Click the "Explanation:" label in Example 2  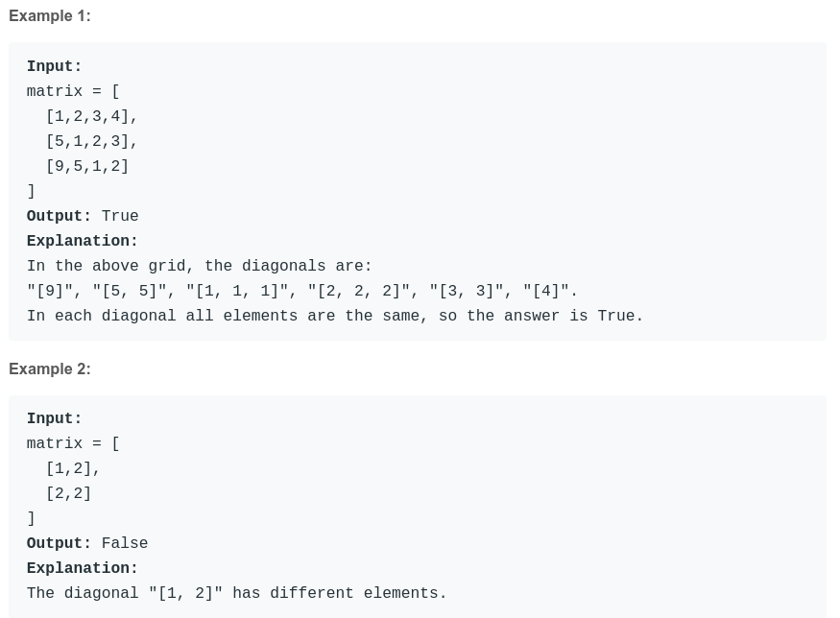tap(83, 568)
